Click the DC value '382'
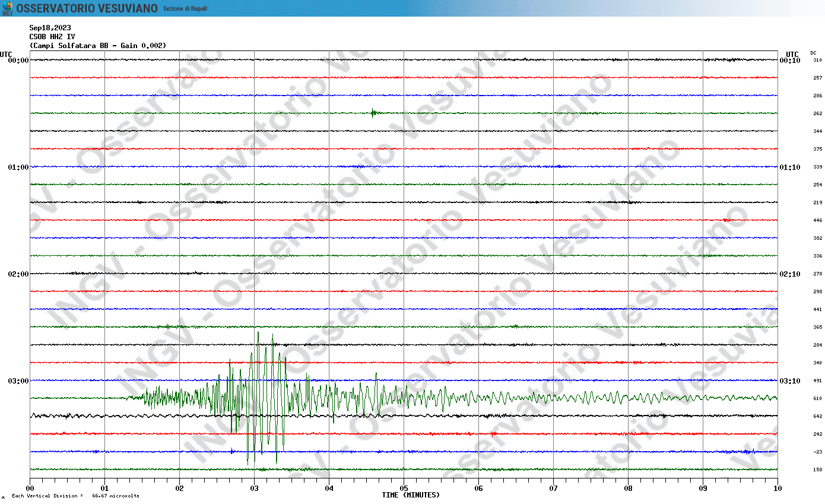 click(817, 238)
